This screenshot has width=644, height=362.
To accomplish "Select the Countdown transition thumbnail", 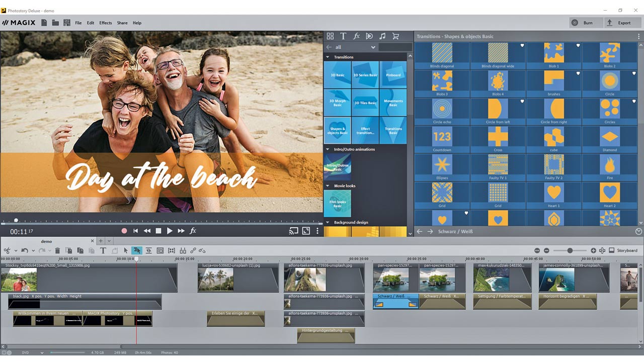I will [x=442, y=137].
